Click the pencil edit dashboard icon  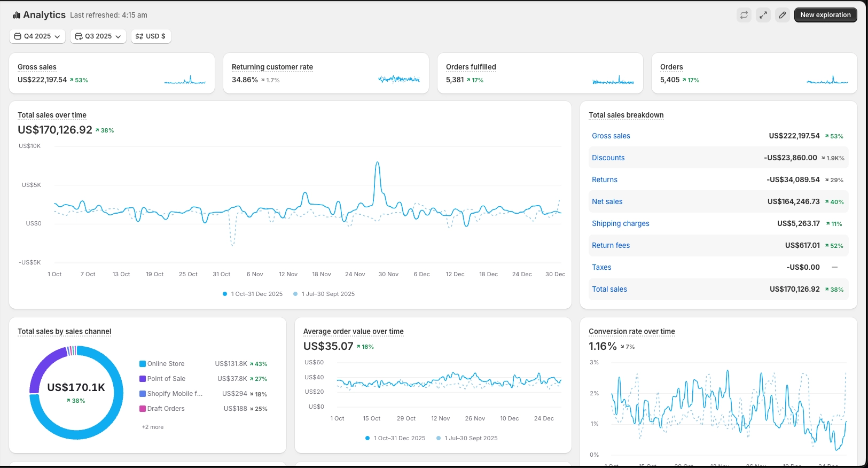[x=783, y=15]
